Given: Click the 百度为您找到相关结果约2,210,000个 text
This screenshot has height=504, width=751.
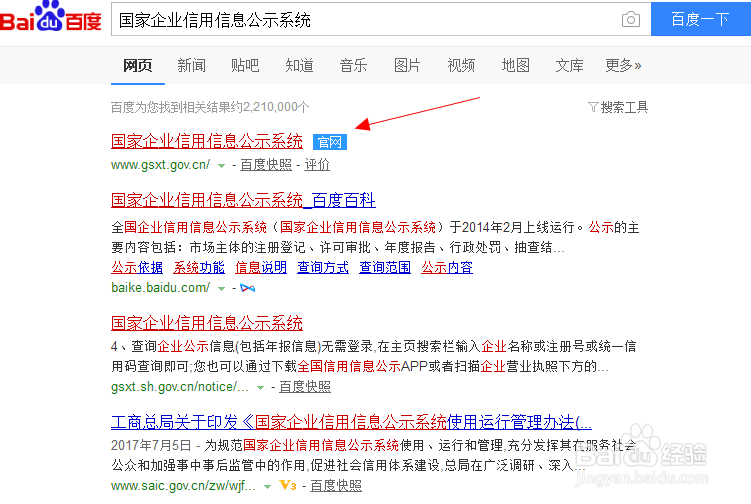Looking at the screenshot, I should pos(210,107).
